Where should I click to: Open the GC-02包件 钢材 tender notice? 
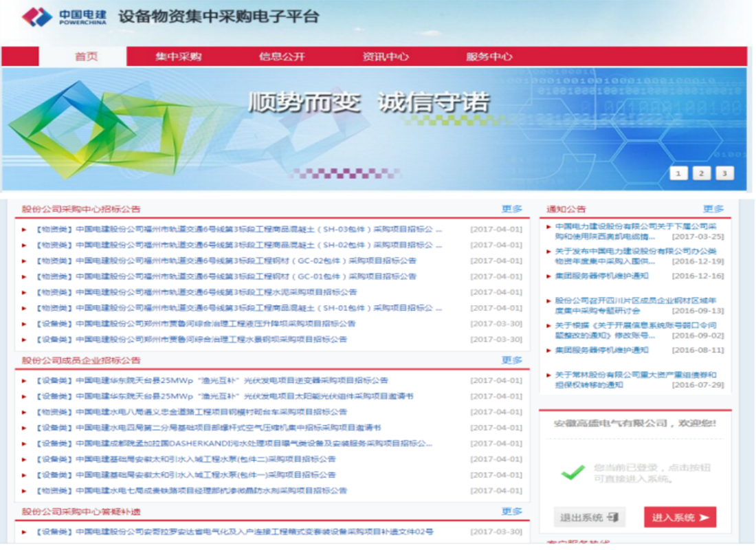(x=227, y=261)
